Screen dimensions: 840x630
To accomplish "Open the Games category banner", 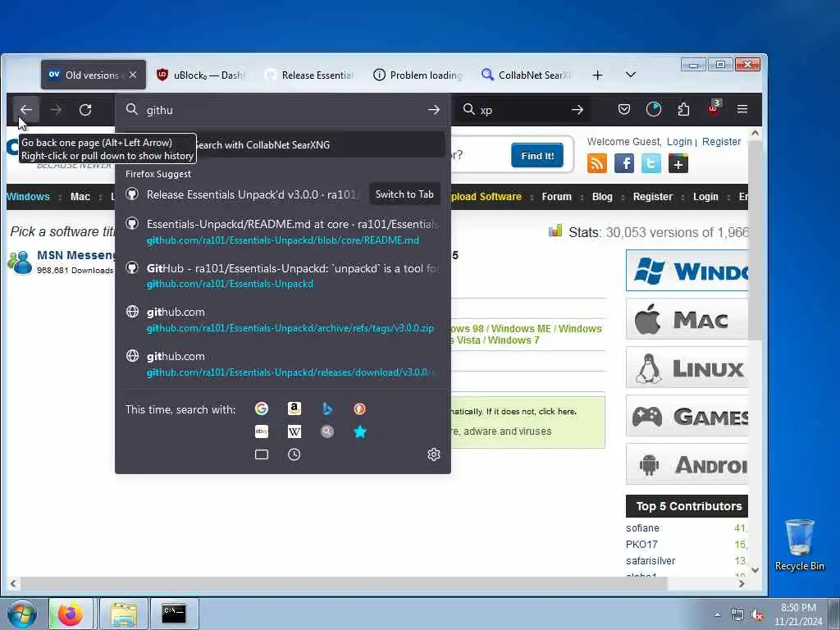I will [x=687, y=416].
